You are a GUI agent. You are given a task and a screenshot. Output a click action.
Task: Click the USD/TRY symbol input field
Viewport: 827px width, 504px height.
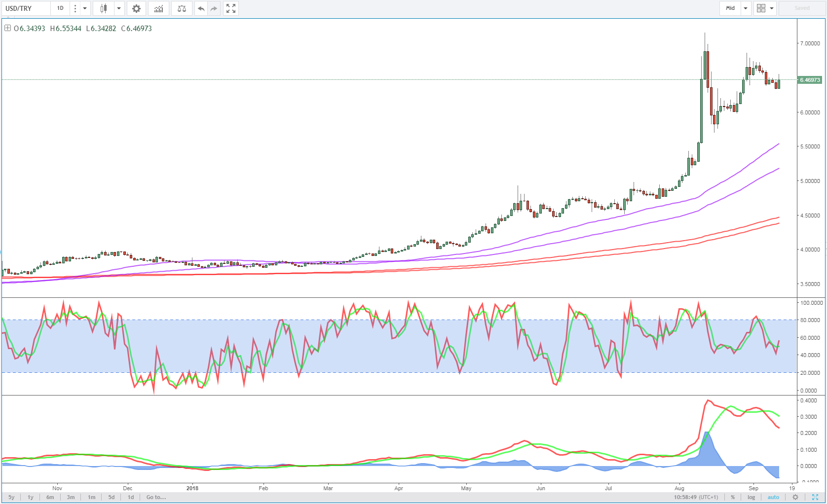pos(26,8)
